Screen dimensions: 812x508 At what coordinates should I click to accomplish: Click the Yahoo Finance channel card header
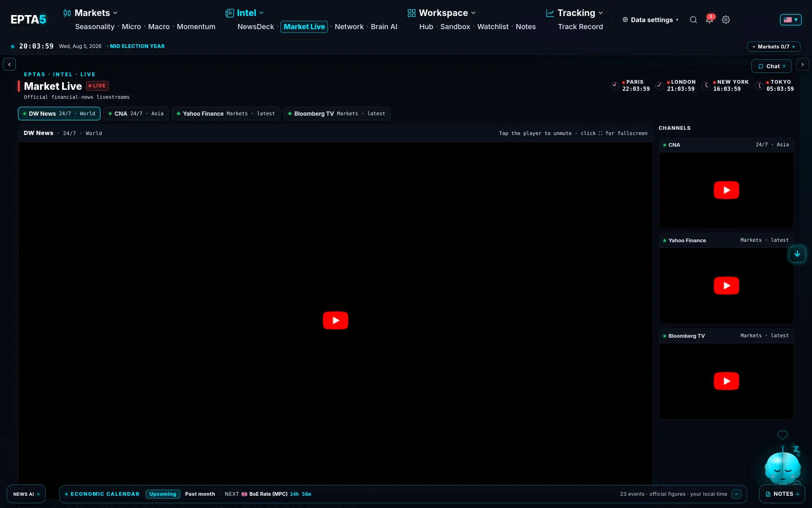pyautogui.click(x=726, y=240)
